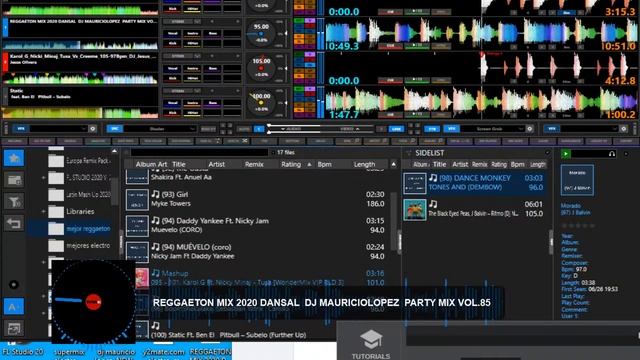Screen dimensions: 640x360
Task: Sort browser by Remix column
Action: [254, 164]
